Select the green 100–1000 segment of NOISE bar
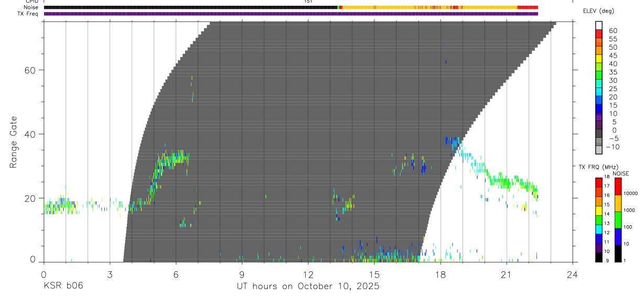Screen dimensions: 644x297 pos(618,219)
